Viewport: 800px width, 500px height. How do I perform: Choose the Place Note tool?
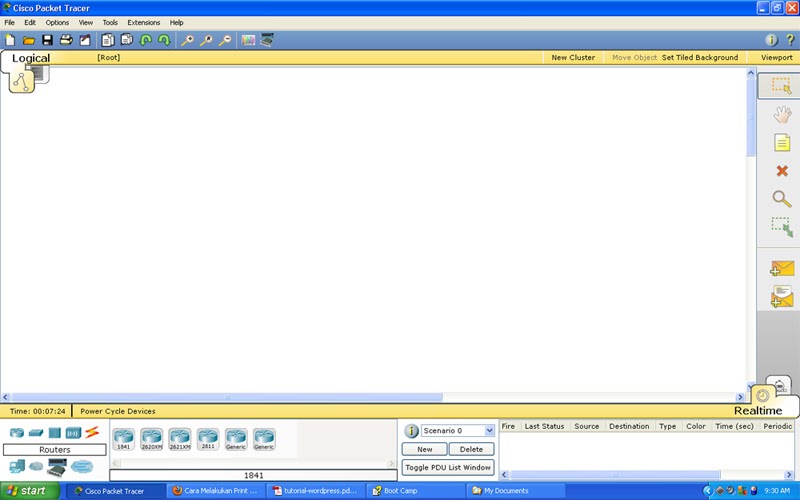[782, 142]
